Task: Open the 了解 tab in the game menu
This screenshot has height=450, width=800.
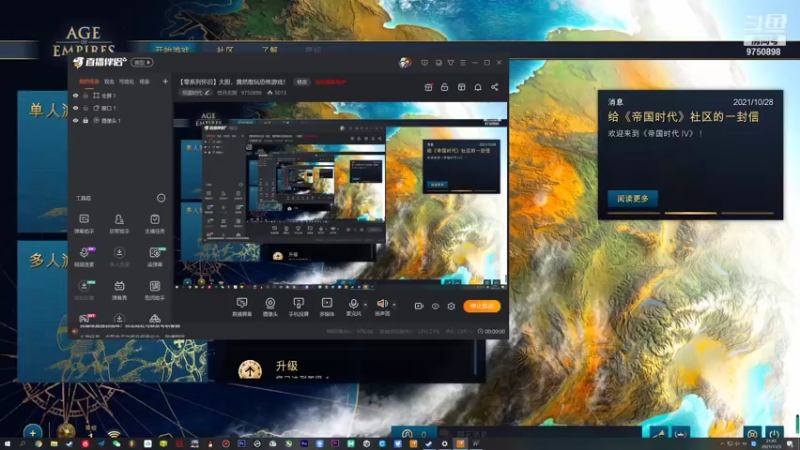Action: click(x=270, y=50)
